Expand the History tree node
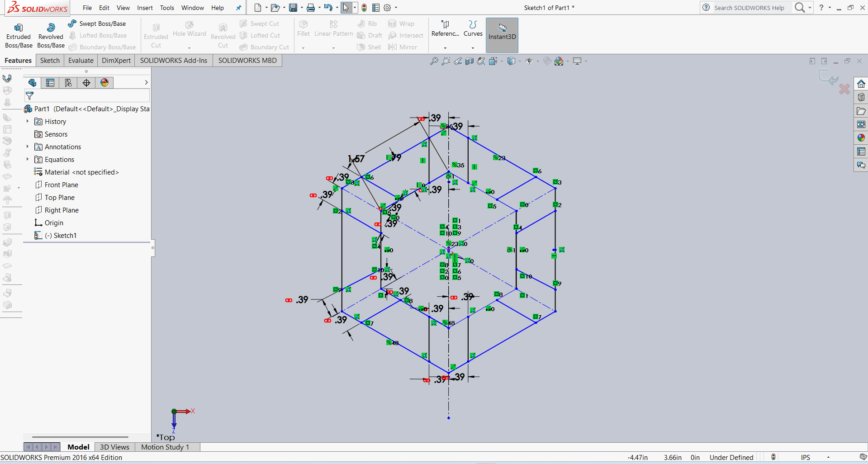 pyautogui.click(x=28, y=121)
